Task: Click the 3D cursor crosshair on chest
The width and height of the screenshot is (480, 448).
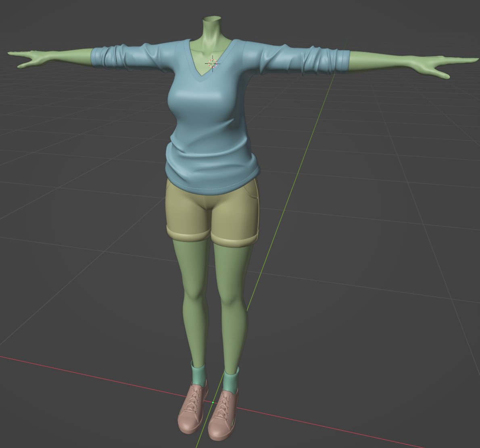Action: (213, 64)
